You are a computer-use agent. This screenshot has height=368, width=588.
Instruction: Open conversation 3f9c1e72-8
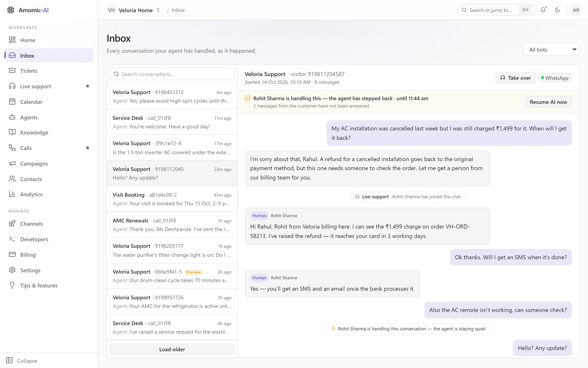point(172,147)
